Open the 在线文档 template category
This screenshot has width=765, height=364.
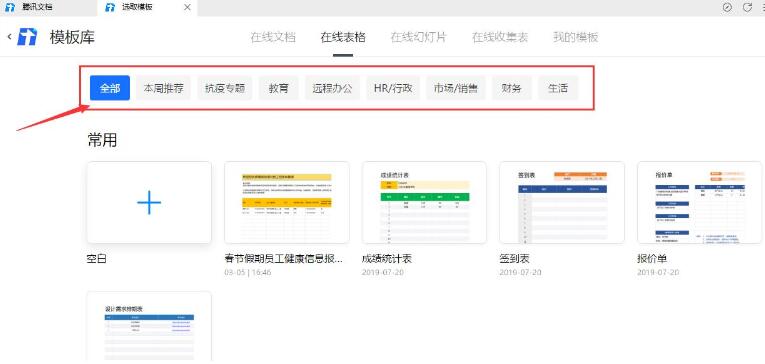point(273,37)
